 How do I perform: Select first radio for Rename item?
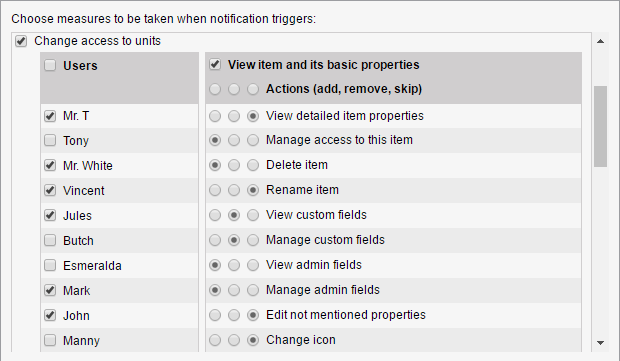(x=215, y=190)
